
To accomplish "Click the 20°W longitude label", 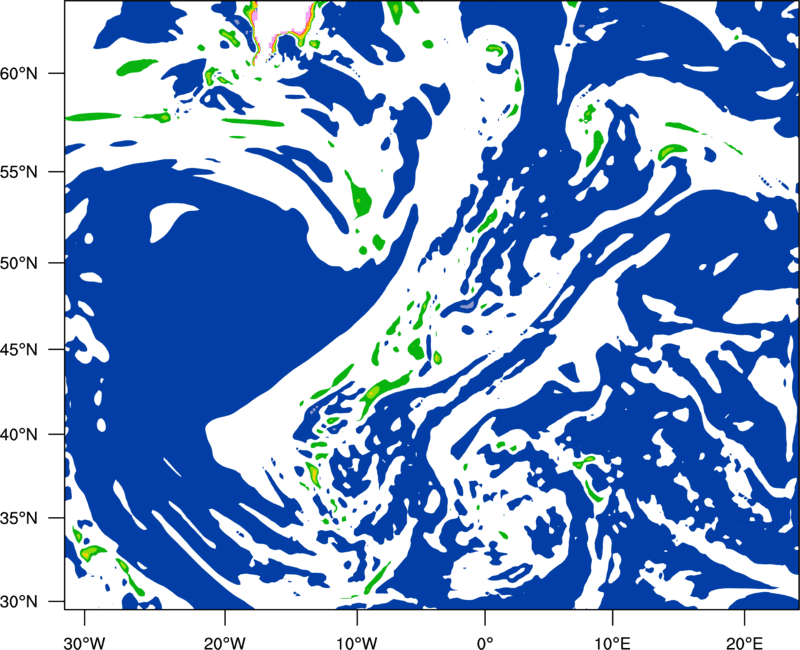I will tap(225, 643).
